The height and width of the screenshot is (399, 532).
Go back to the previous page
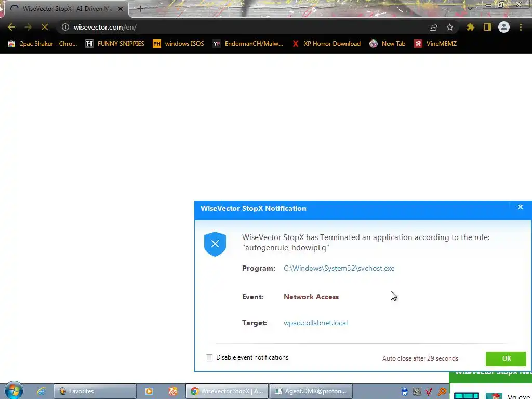pos(11,27)
